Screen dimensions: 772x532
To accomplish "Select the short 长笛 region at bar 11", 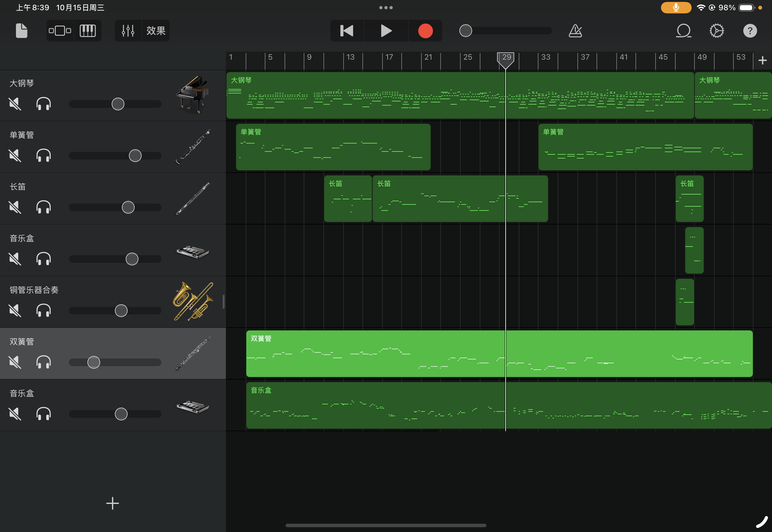I will click(x=348, y=199).
